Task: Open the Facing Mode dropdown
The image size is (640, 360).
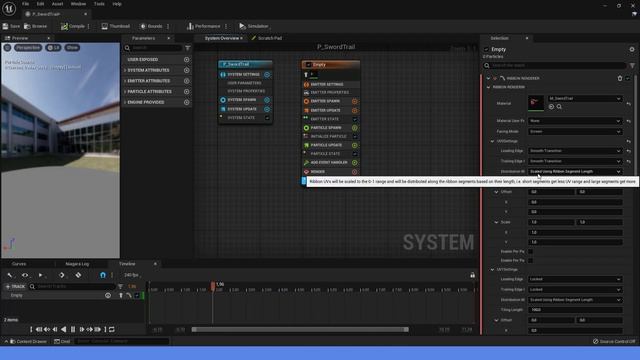Action: 575,131
